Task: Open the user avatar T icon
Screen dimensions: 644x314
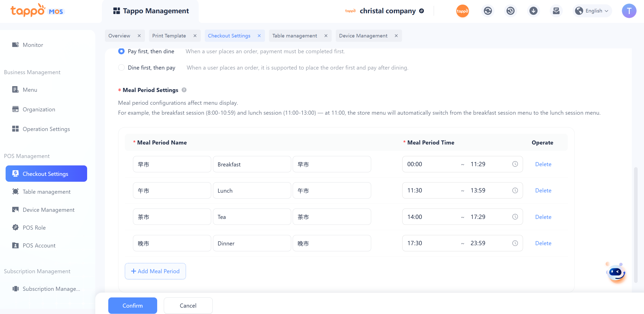Action: (x=629, y=11)
